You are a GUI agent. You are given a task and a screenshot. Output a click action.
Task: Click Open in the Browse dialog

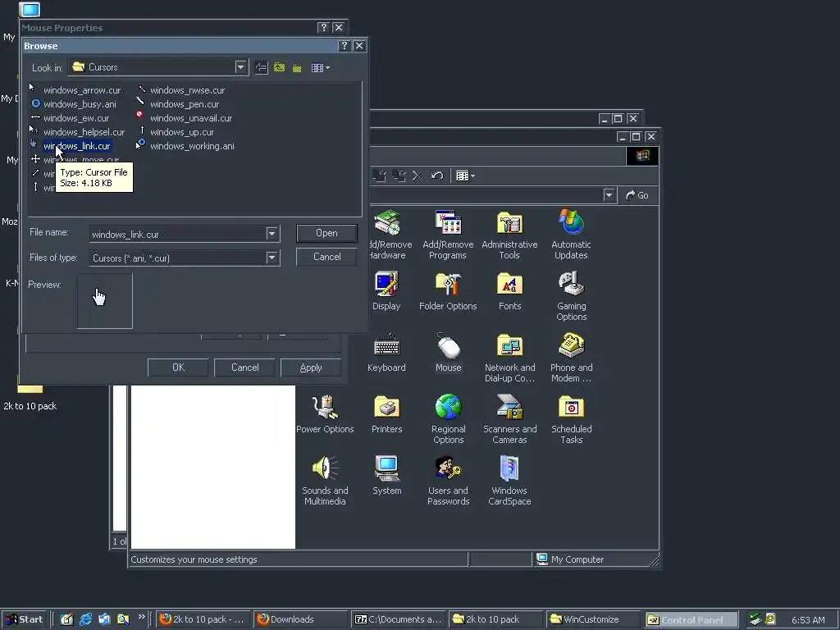pos(326,233)
